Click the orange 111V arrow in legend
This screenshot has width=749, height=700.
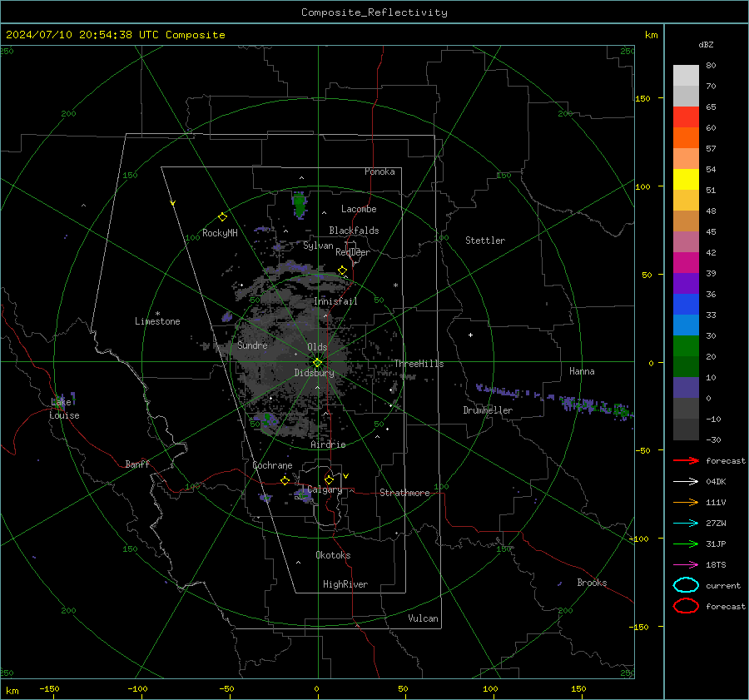click(x=686, y=502)
